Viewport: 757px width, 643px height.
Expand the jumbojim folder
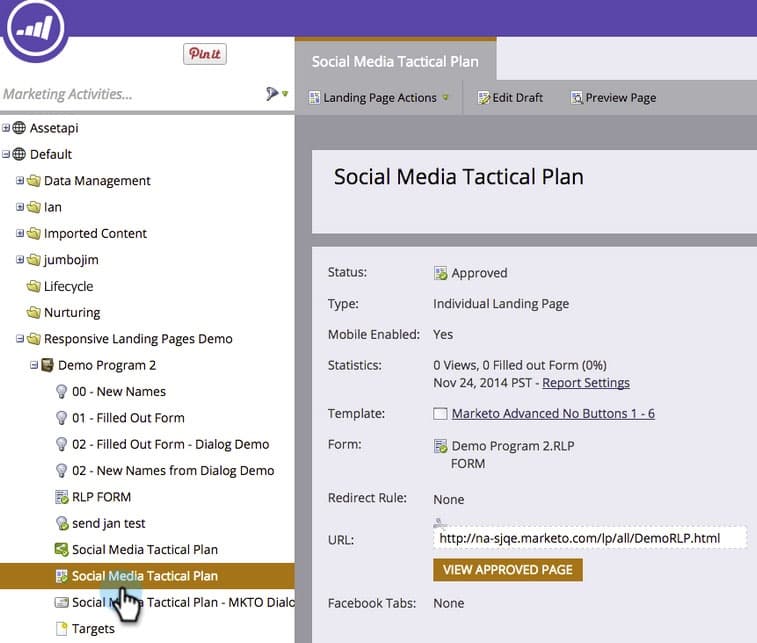tap(20, 260)
